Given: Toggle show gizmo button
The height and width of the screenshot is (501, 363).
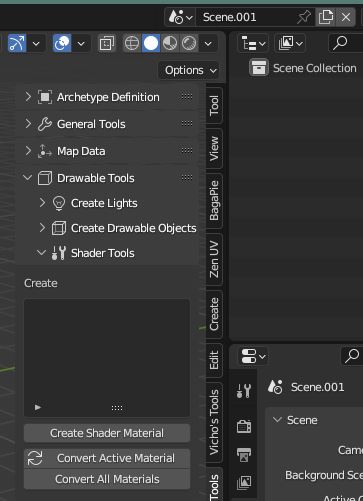Looking at the screenshot, I should click(17, 43).
